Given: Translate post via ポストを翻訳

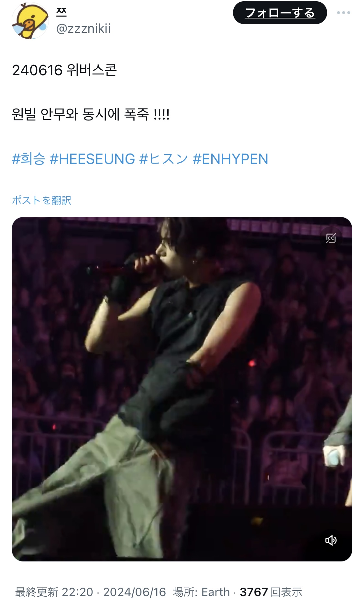Looking at the screenshot, I should pyautogui.click(x=41, y=200).
